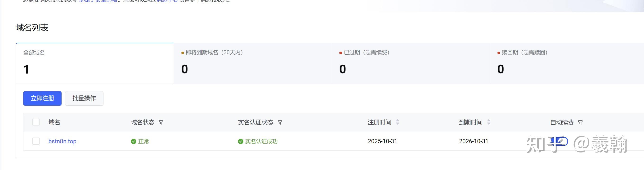Toggle auto-renew for bstn8n.top
Screen dimensions: 644x170
click(x=560, y=141)
